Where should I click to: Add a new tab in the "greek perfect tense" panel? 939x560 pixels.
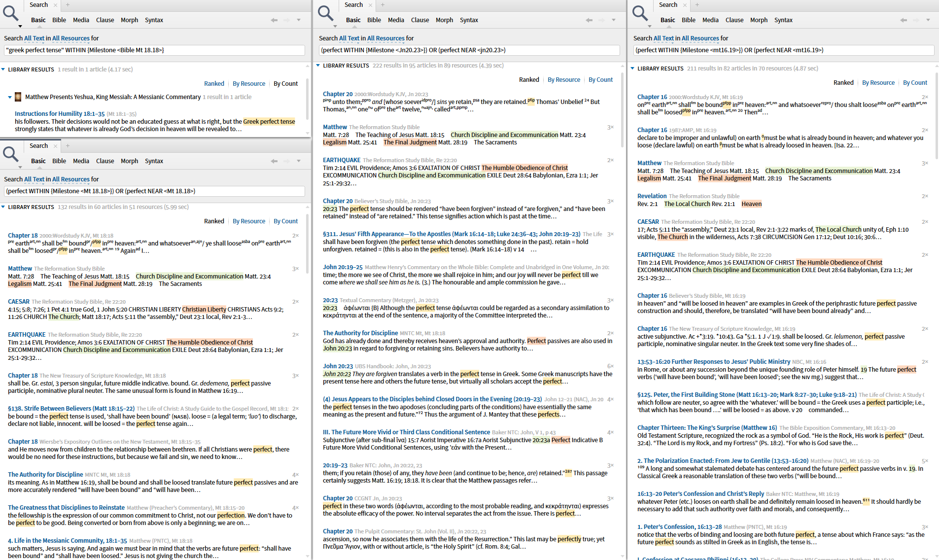pos(68,5)
